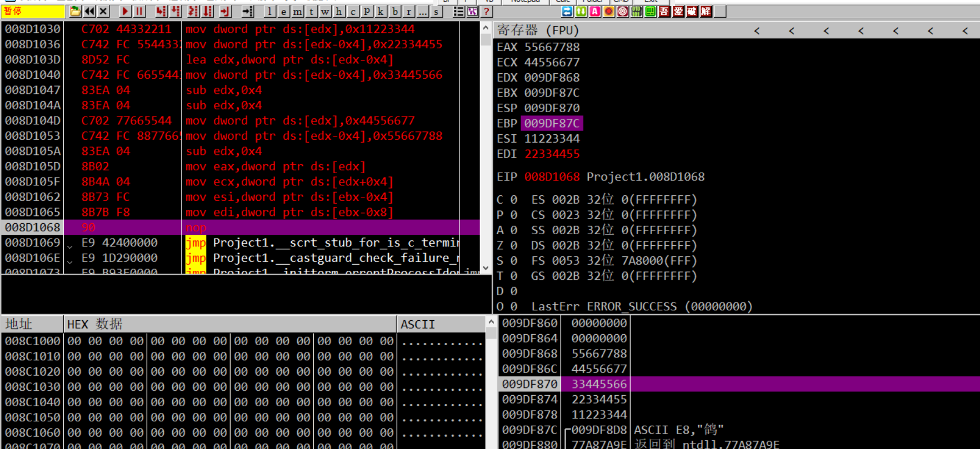Open help via red question mark
The image size is (980, 449).
tap(486, 11)
